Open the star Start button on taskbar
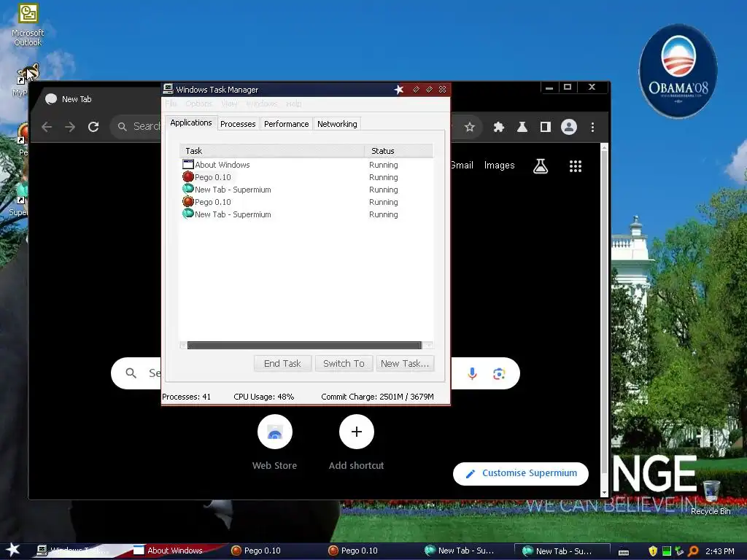 point(12,550)
